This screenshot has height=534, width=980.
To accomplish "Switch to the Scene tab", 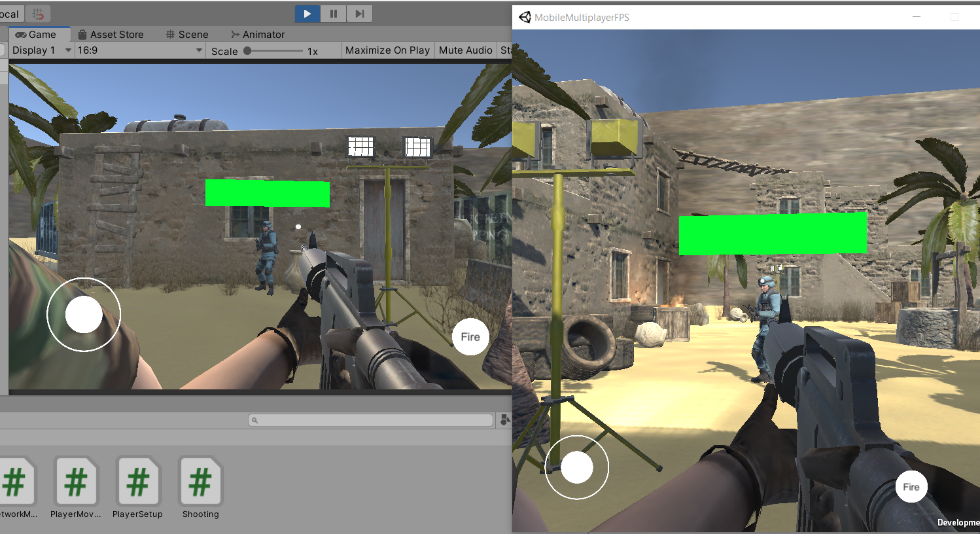I will click(x=187, y=34).
